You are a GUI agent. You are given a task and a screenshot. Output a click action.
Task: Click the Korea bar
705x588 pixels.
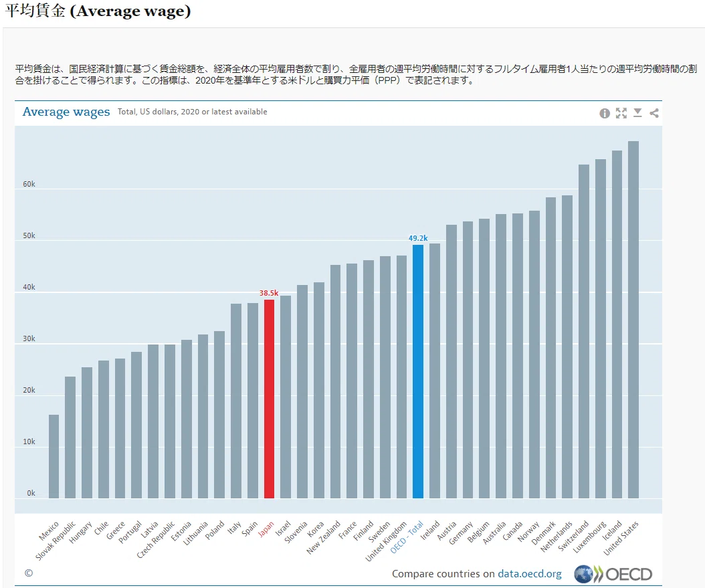(319, 390)
